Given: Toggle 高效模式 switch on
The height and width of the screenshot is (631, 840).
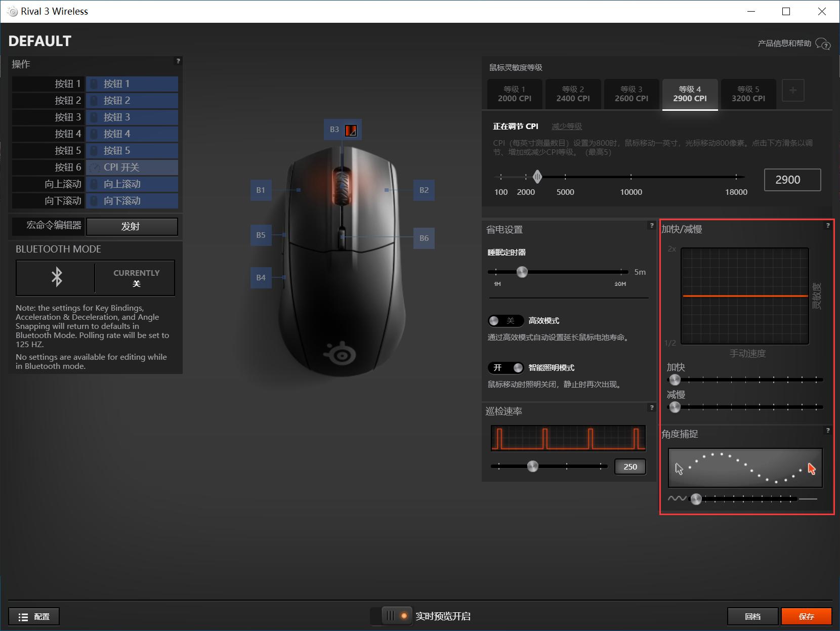Looking at the screenshot, I should click(505, 321).
